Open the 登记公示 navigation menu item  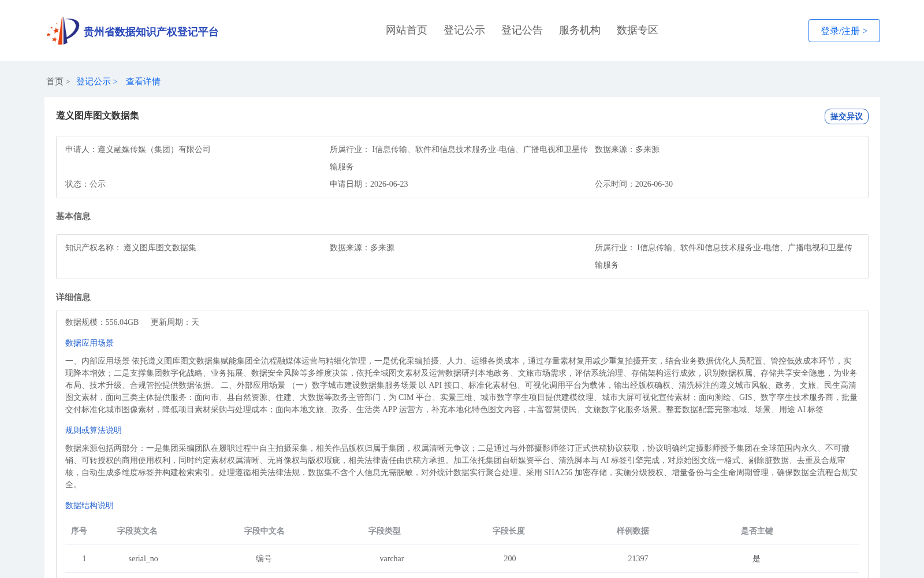point(464,30)
